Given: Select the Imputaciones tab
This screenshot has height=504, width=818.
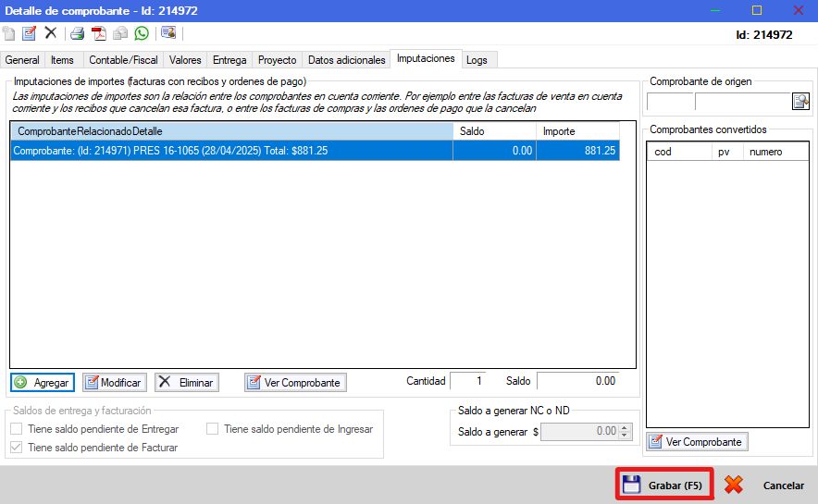Looking at the screenshot, I should (x=426, y=58).
